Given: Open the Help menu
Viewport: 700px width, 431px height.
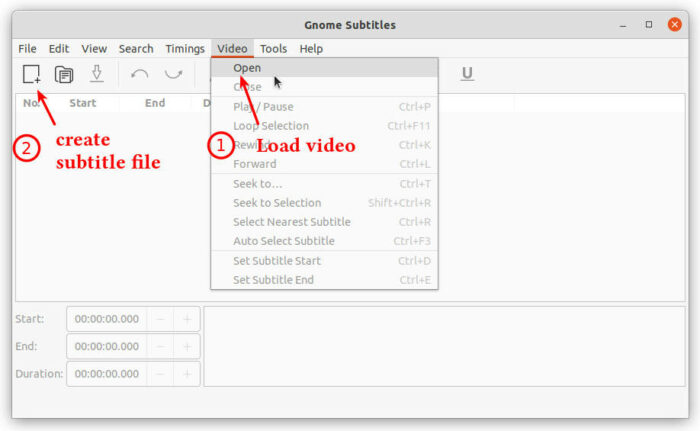Looking at the screenshot, I should pos(311,49).
